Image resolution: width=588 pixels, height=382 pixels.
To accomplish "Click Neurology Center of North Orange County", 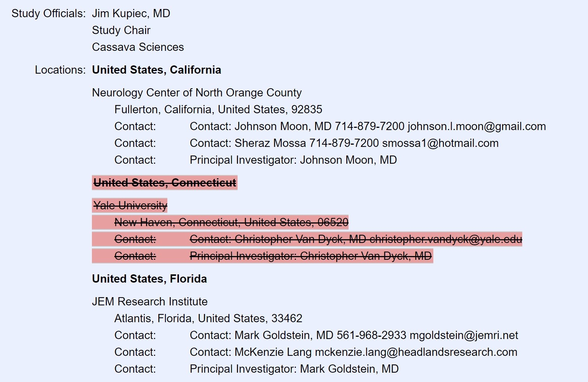I will pos(196,93).
